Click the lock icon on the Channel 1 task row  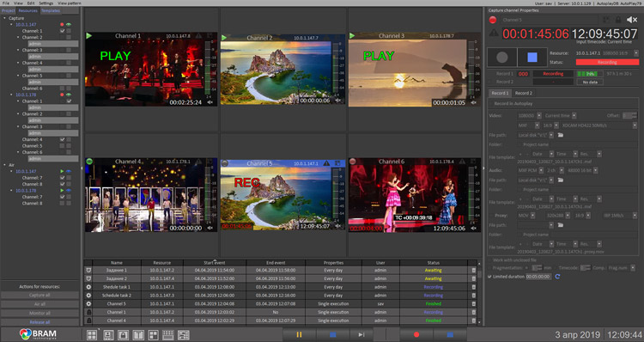(x=88, y=312)
